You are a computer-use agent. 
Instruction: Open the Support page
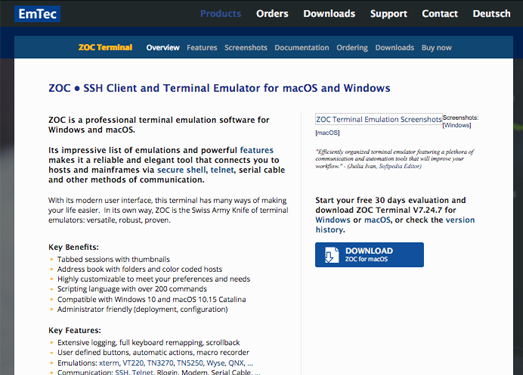[x=389, y=14]
